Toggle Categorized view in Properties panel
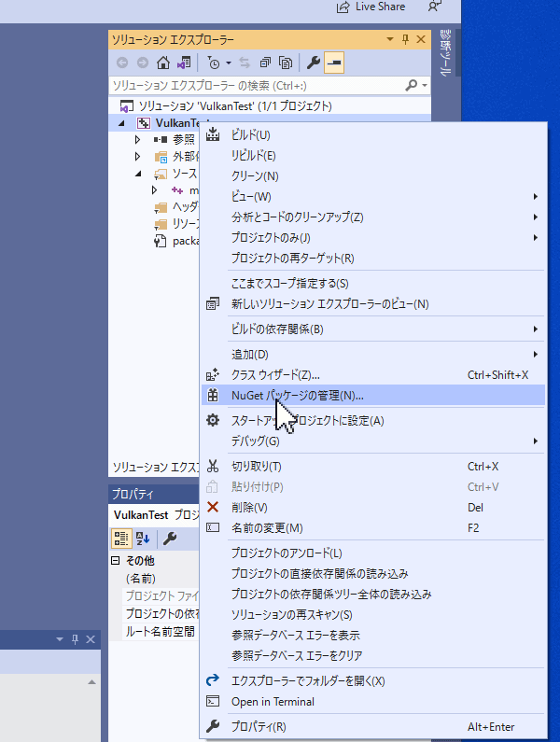560x742 pixels. 121,538
